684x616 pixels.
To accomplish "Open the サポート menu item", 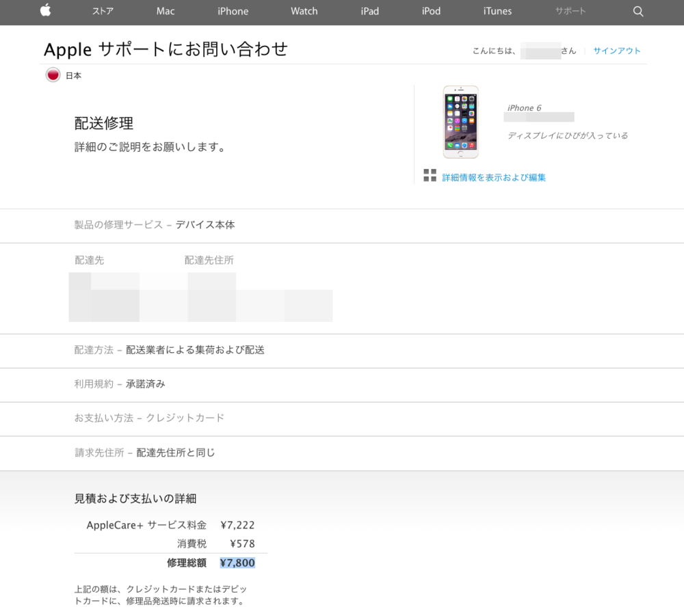I will pos(570,12).
